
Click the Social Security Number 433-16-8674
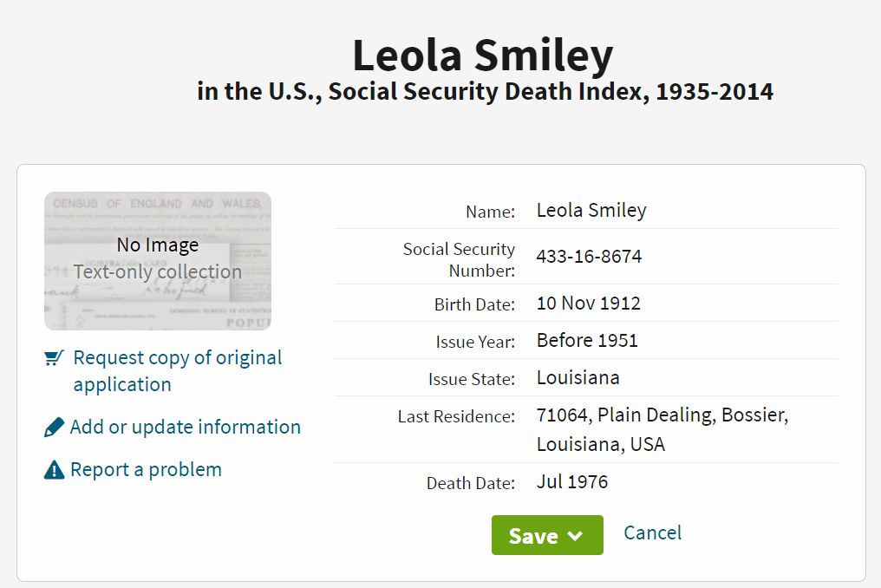589,258
